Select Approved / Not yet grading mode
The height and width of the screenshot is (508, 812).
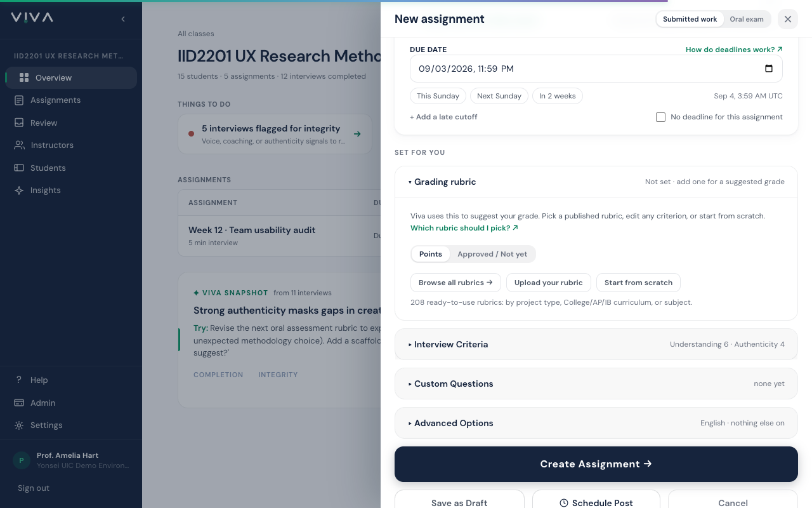(492, 254)
